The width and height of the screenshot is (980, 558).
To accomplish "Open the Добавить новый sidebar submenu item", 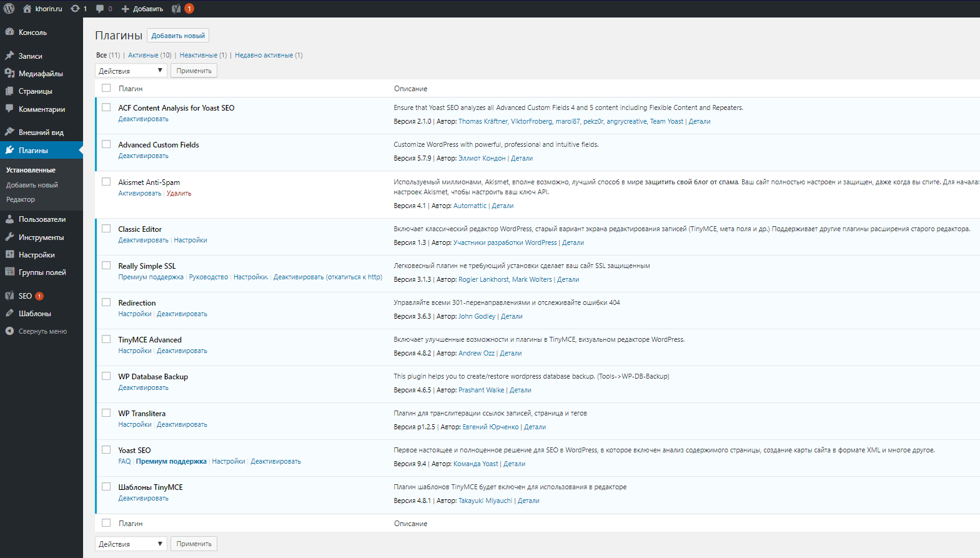I will point(32,185).
